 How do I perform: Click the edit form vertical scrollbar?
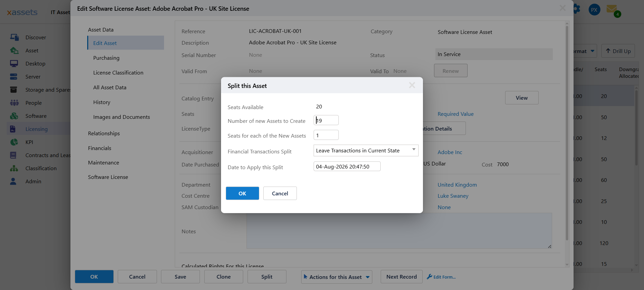(x=567, y=133)
